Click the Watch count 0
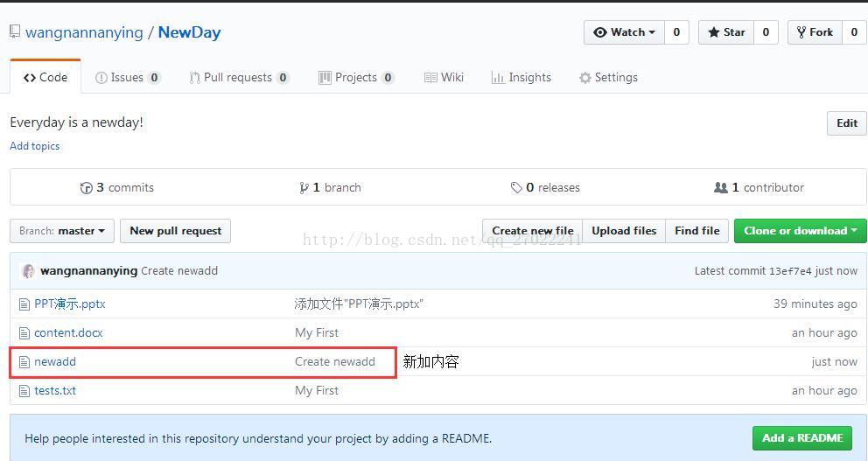This screenshot has width=868, height=461. click(x=676, y=32)
